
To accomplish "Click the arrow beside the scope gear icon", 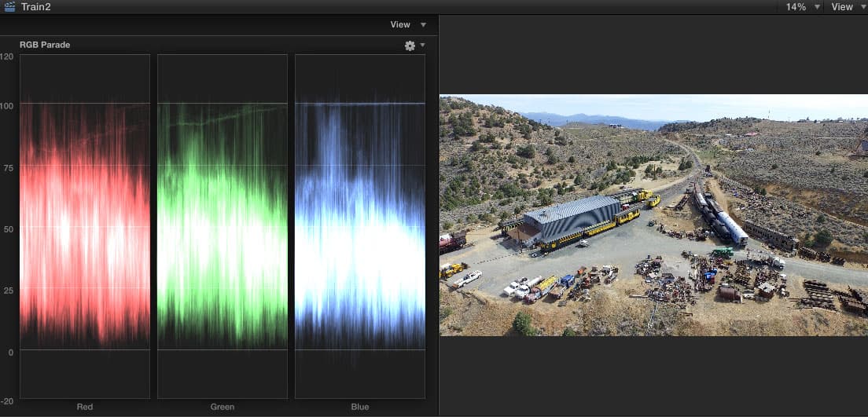I will [x=423, y=45].
